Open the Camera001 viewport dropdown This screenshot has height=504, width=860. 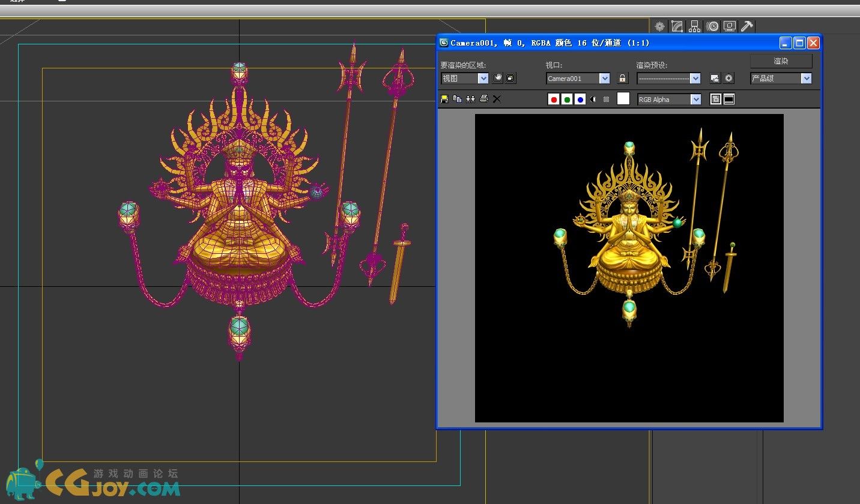[x=578, y=78]
